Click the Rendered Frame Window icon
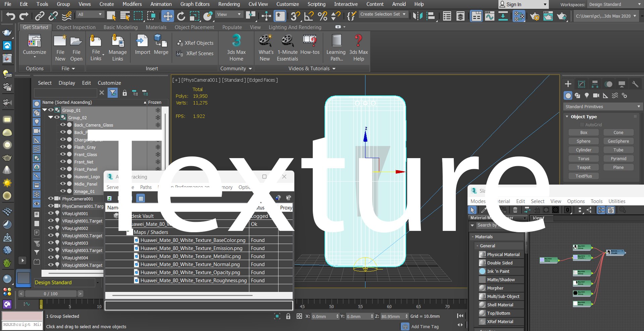 point(548,16)
